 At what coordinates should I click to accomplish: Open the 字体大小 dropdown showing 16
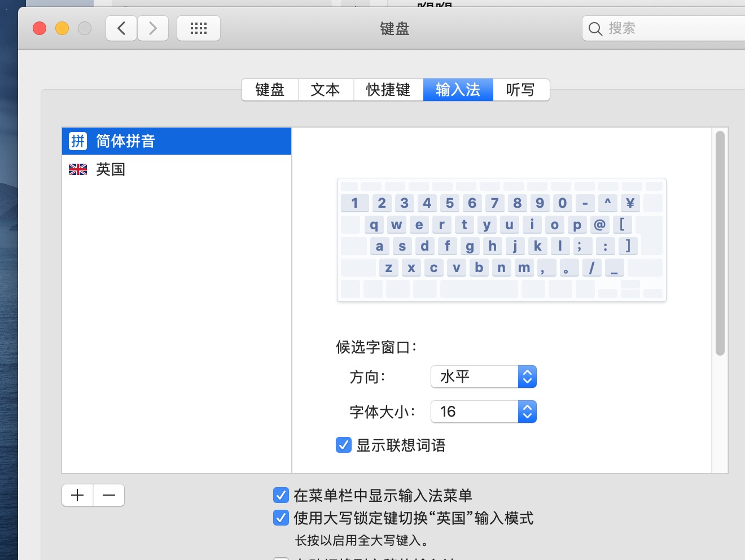483,412
